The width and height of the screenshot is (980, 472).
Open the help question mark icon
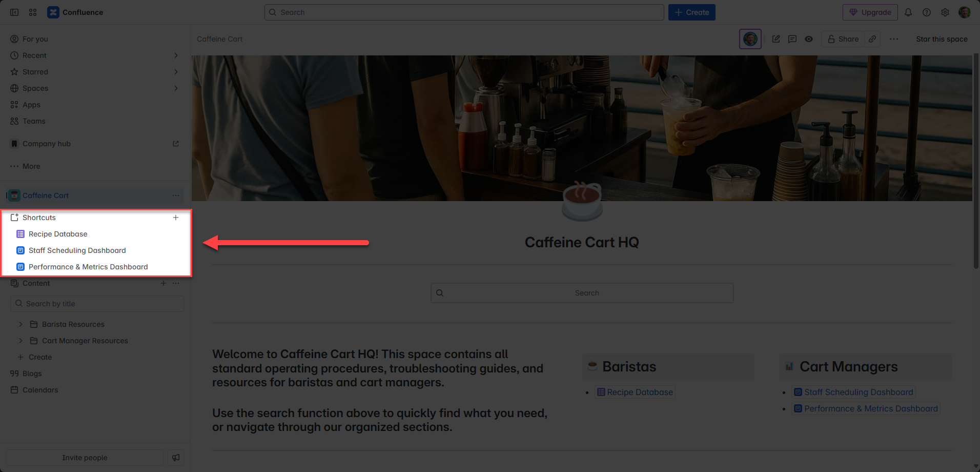[927, 12]
